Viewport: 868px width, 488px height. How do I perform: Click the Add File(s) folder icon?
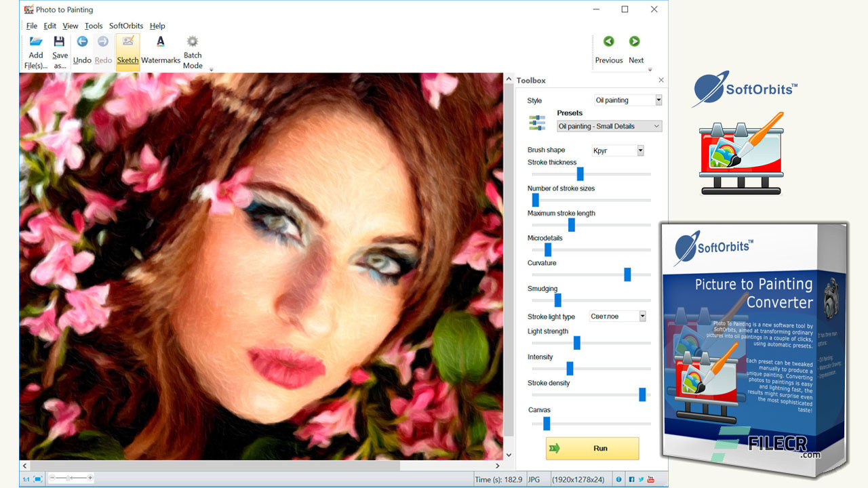tap(36, 42)
